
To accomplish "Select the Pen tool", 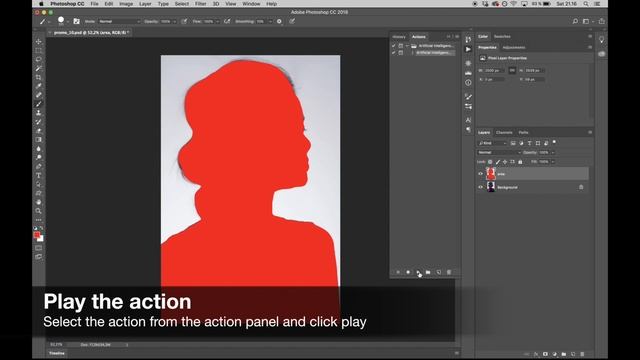I will (x=39, y=167).
